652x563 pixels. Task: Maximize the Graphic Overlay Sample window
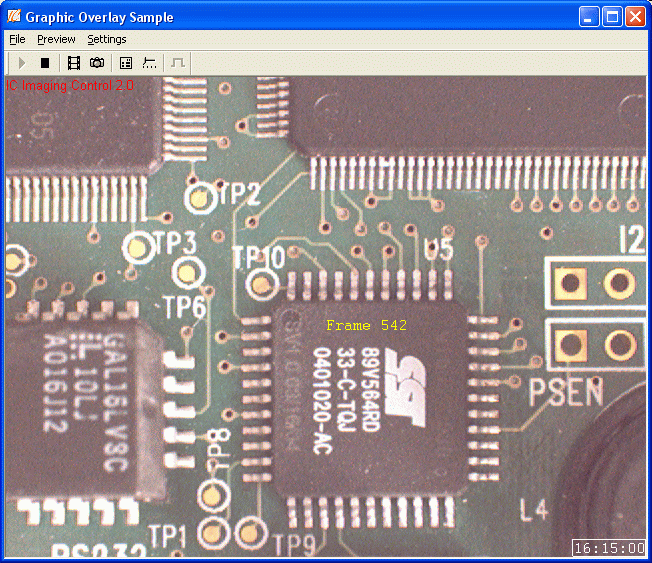(612, 17)
